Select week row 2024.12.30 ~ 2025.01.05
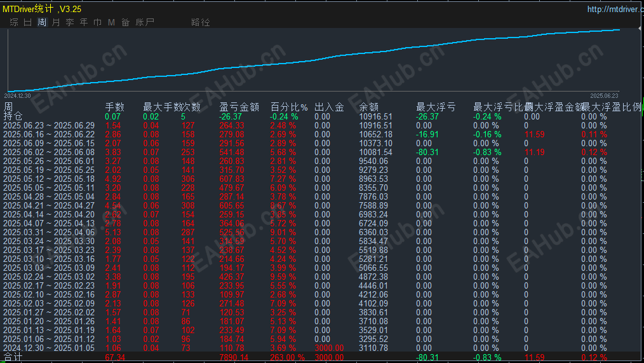This screenshot has height=363, width=644. 49,348
